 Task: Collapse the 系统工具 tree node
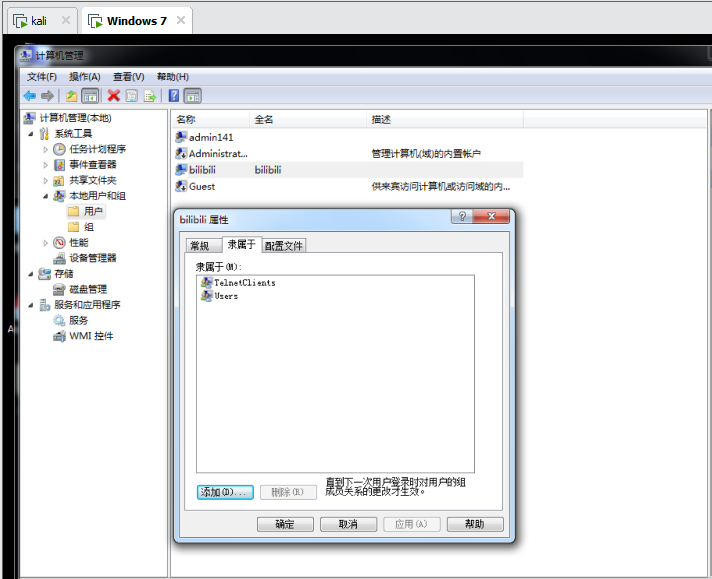click(31, 134)
